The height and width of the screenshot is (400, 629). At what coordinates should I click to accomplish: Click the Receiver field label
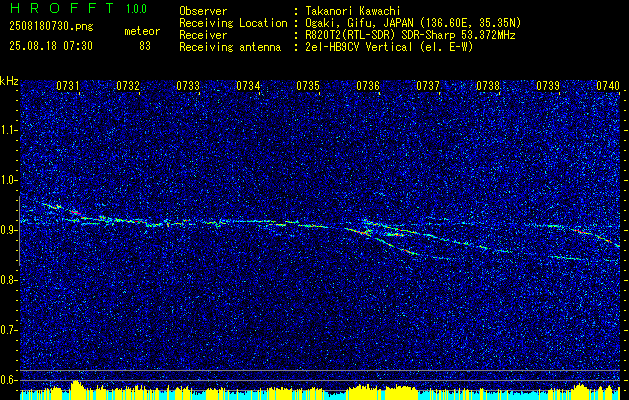(x=203, y=35)
